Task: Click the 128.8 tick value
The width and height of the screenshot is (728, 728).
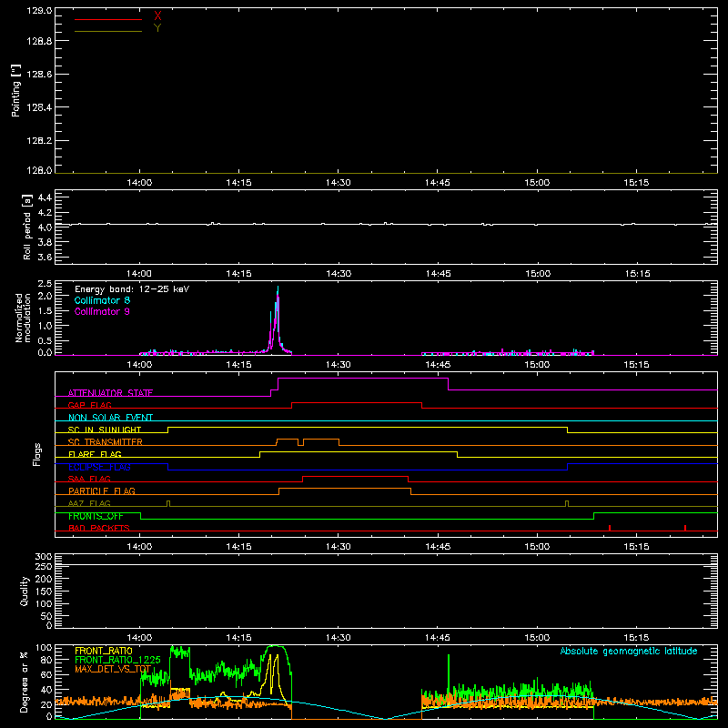Action: click(39, 41)
